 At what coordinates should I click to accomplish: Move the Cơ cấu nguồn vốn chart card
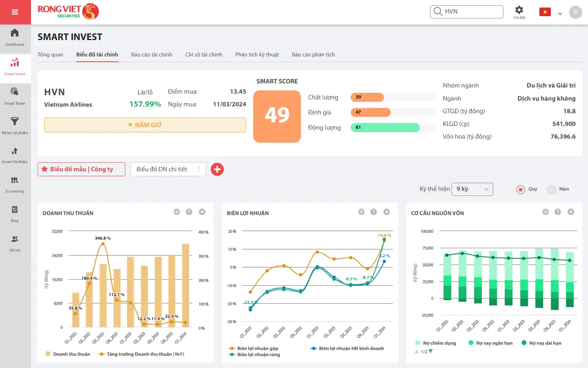click(546, 212)
